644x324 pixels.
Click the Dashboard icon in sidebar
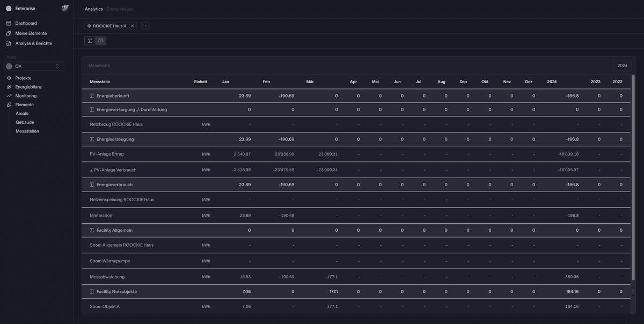[x=9, y=24]
